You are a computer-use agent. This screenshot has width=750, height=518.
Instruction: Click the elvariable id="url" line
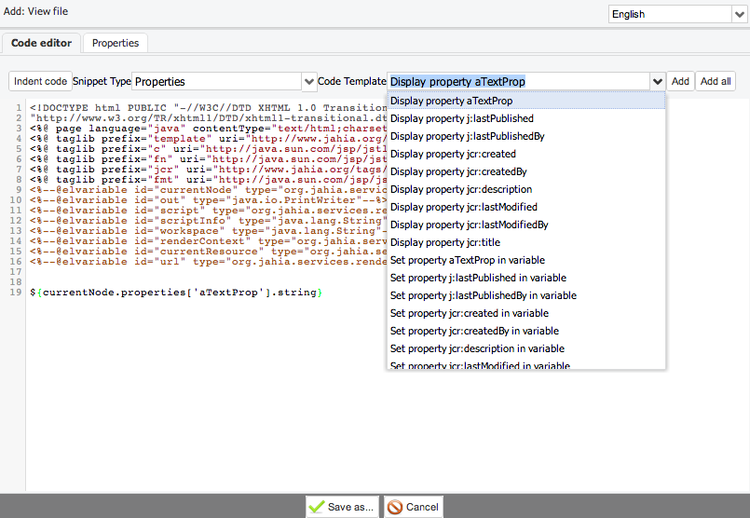(x=208, y=262)
